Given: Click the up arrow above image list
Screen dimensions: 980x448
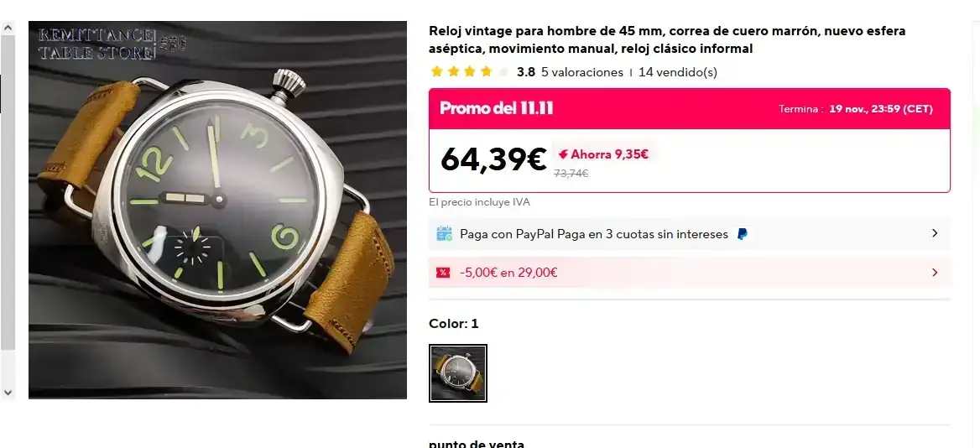Looking at the screenshot, I should click(8, 29).
